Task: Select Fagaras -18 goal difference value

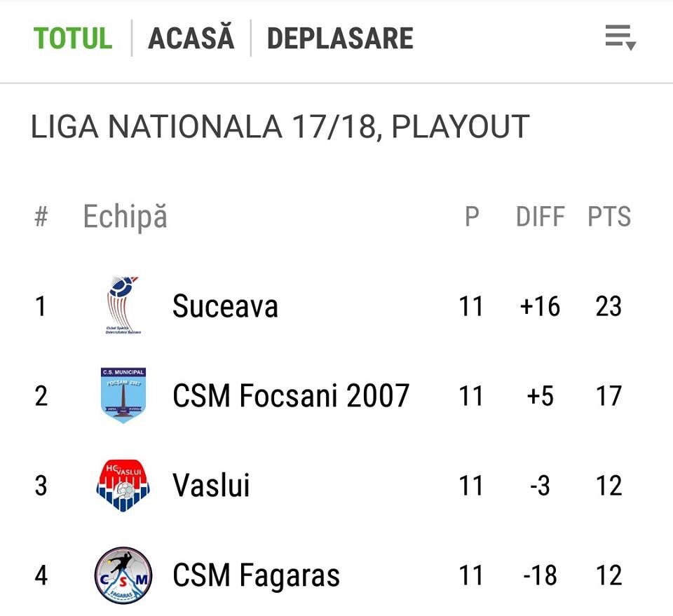Action: (x=540, y=575)
